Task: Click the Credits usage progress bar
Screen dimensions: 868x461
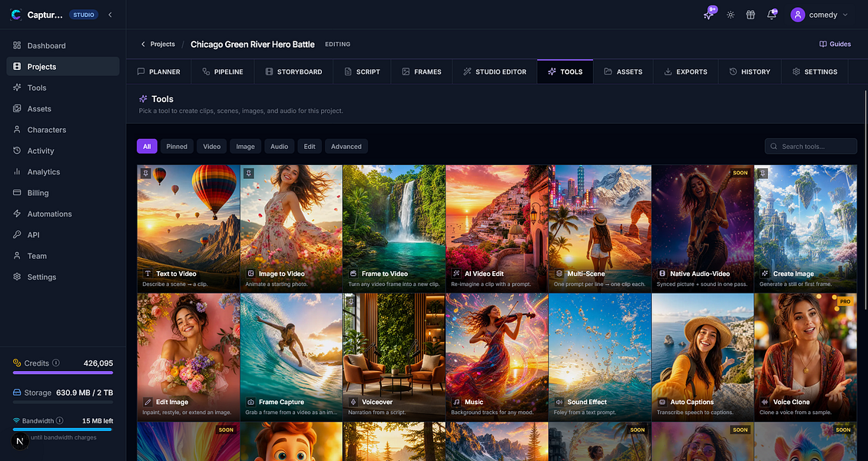Action: pos(62,373)
